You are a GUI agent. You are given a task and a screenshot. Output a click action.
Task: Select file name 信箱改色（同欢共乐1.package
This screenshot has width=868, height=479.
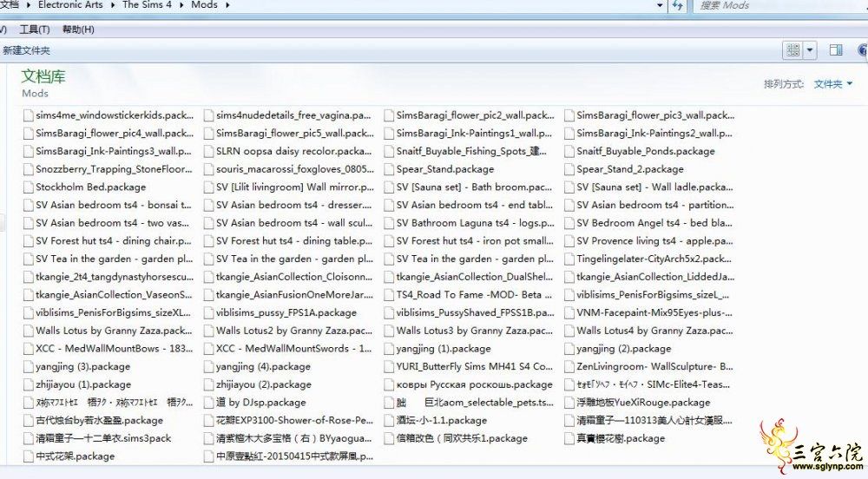pyautogui.click(x=462, y=438)
